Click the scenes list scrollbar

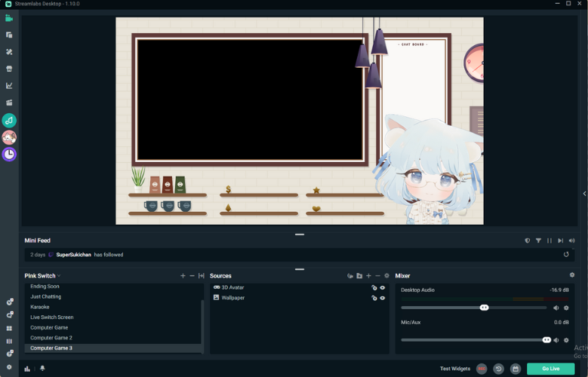click(x=202, y=326)
